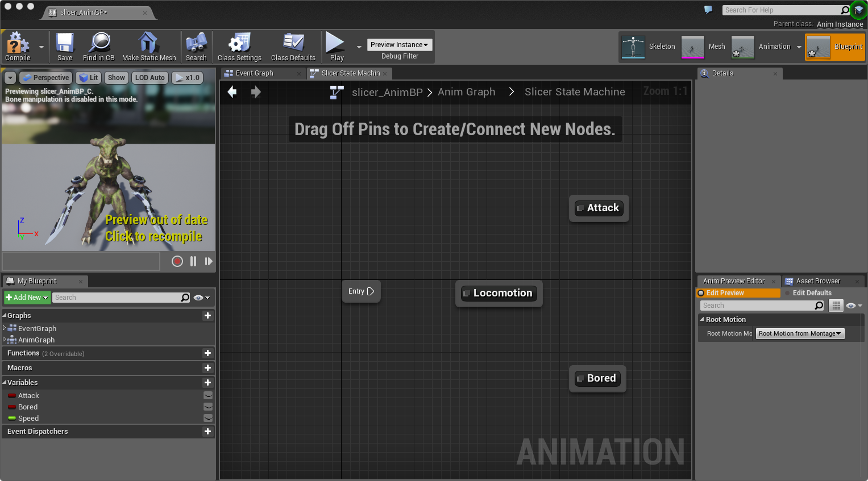Viewport: 868px width, 481px height.
Task: Open the Root Motion Mode dropdown
Action: 800,334
